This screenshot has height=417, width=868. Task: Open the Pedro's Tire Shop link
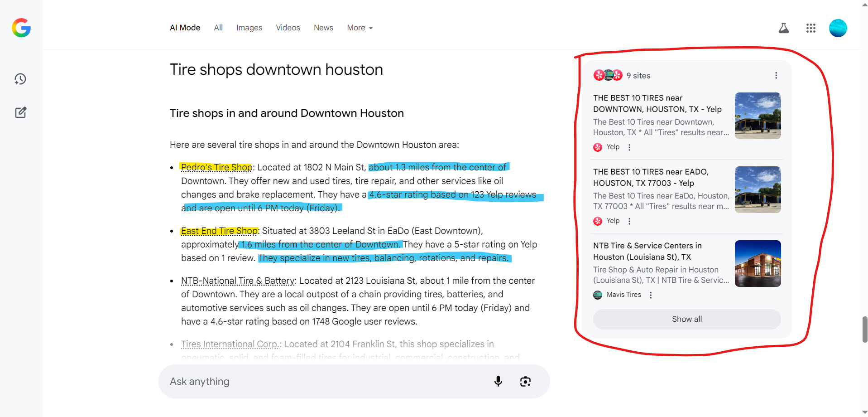[x=216, y=167]
